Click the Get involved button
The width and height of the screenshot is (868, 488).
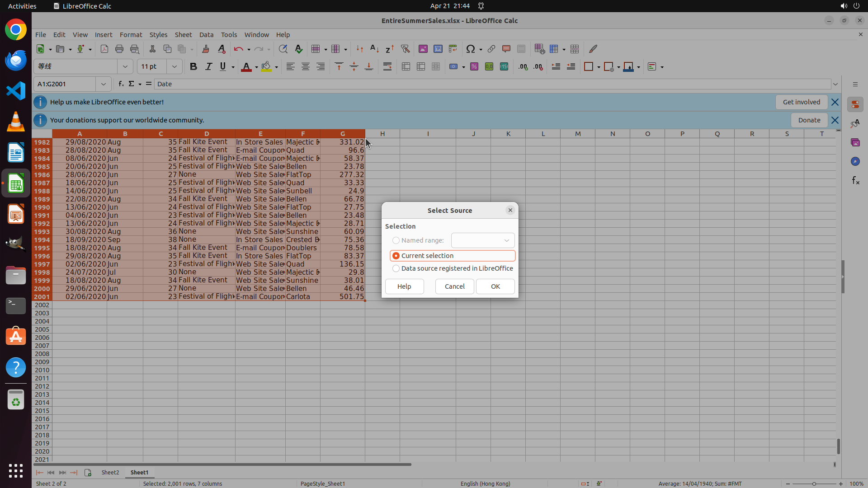click(x=801, y=102)
